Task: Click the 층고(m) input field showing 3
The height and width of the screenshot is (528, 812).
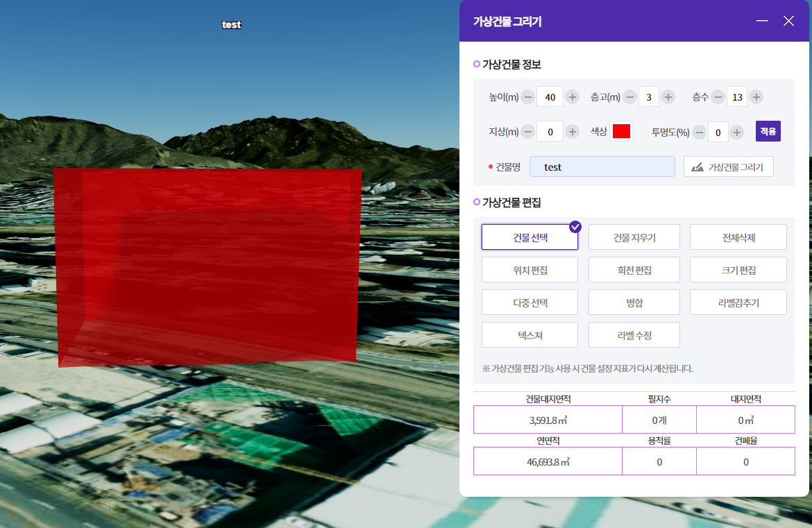Action: (649, 97)
